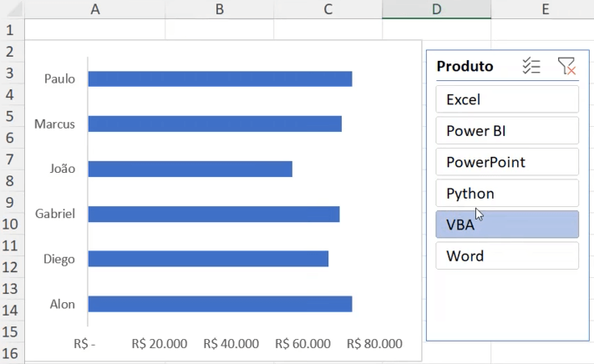Click the R$ 40.000 axis value

[231, 344]
